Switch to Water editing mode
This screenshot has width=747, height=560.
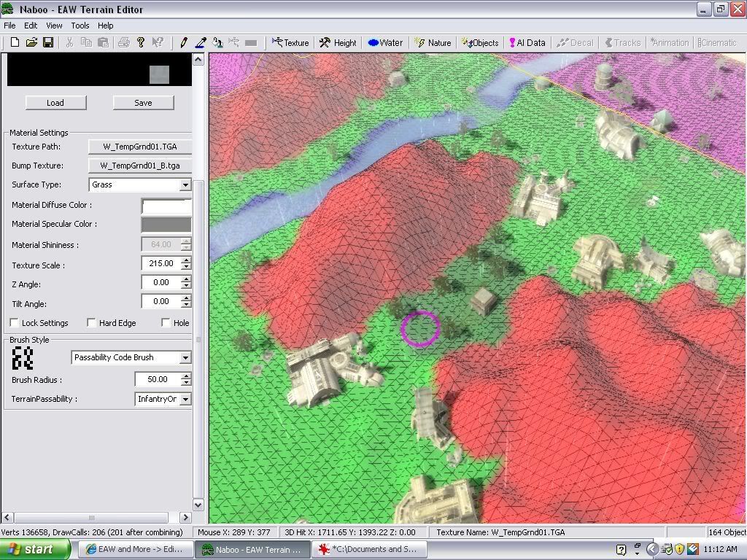click(x=385, y=43)
